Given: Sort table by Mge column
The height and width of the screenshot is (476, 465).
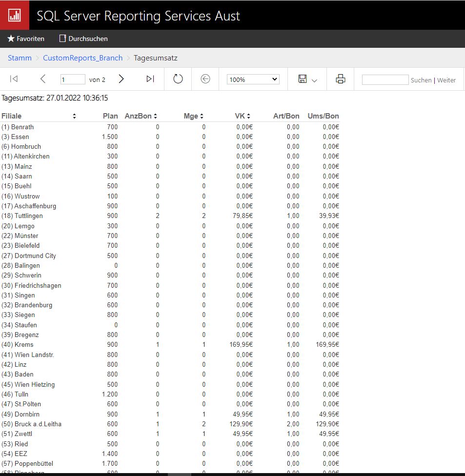Looking at the screenshot, I should point(202,116).
